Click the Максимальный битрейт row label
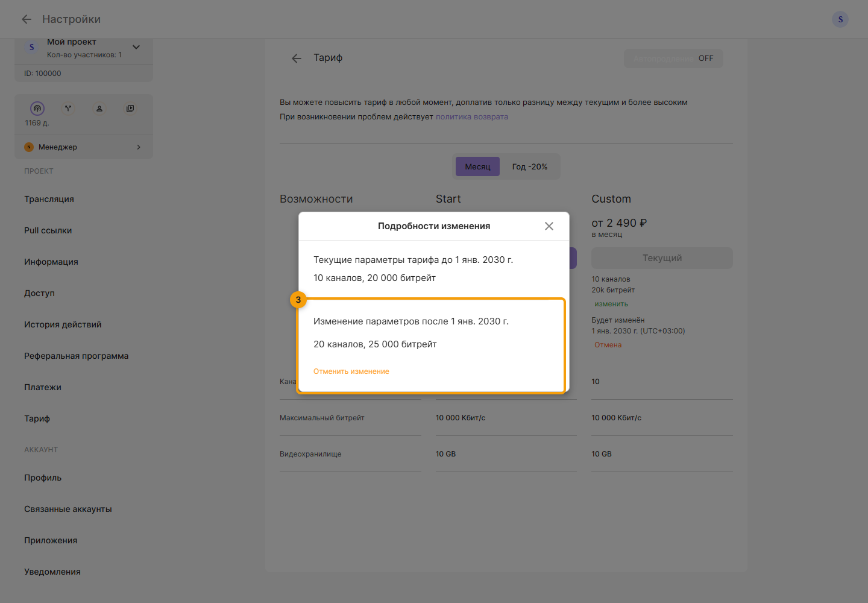Viewport: 868px width, 603px height. coord(322,418)
